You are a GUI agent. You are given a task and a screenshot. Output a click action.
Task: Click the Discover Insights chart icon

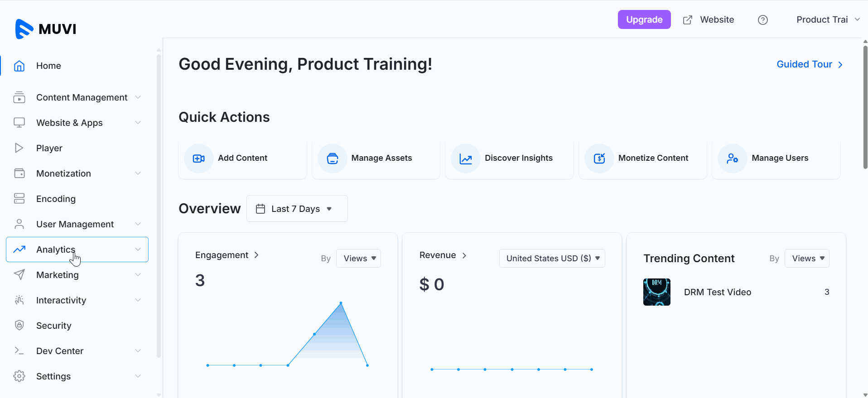[x=466, y=158]
